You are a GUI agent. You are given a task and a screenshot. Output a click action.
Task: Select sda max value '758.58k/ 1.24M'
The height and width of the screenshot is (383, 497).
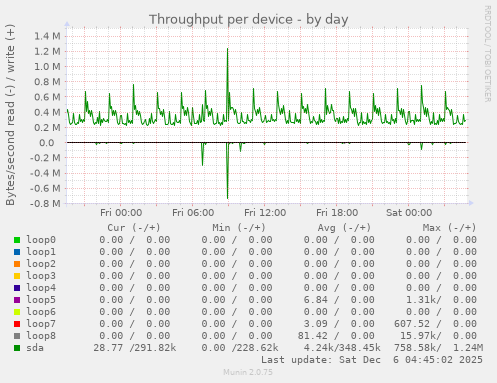point(438,348)
